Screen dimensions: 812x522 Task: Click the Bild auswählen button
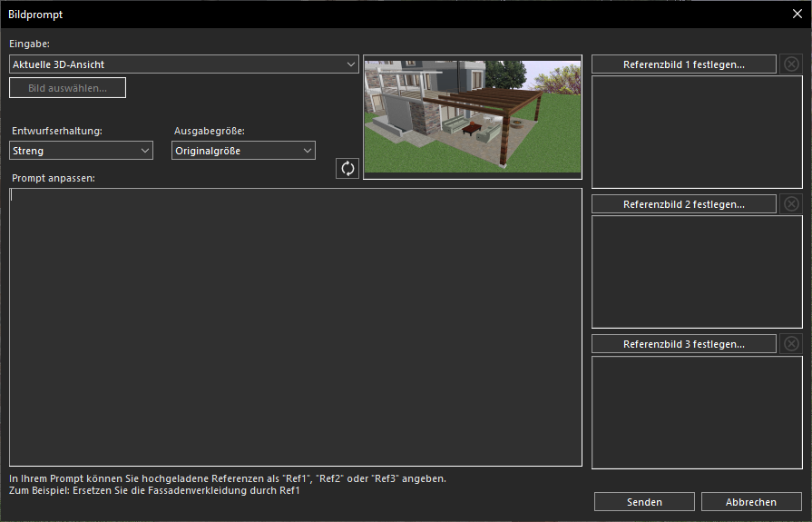point(67,88)
